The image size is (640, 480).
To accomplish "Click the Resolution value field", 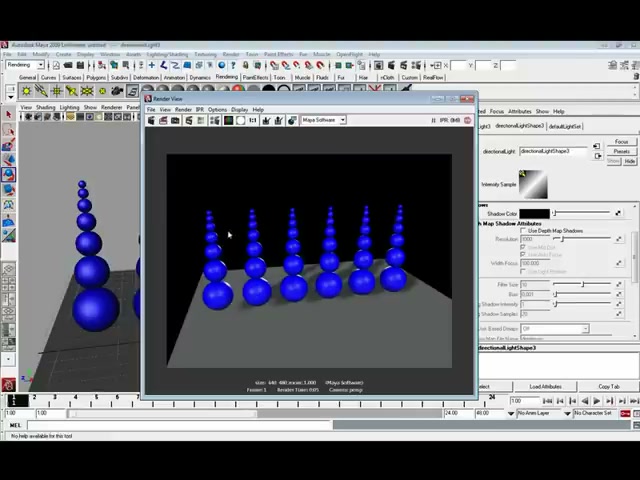I will (535, 239).
